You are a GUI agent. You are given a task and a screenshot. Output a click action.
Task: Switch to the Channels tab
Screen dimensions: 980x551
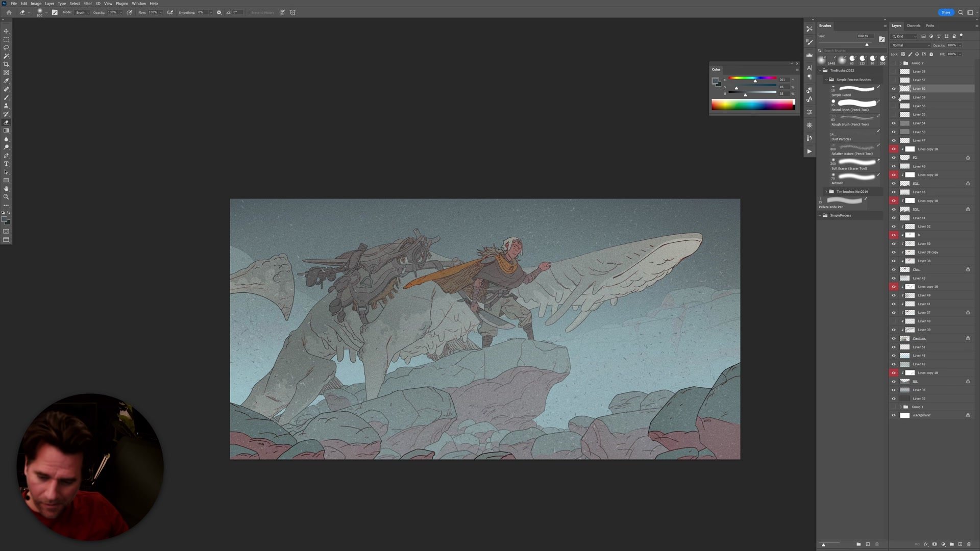913,26
